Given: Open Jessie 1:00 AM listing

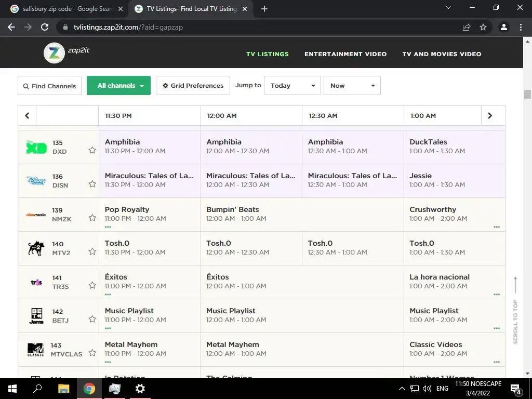Looking at the screenshot, I should [454, 181].
